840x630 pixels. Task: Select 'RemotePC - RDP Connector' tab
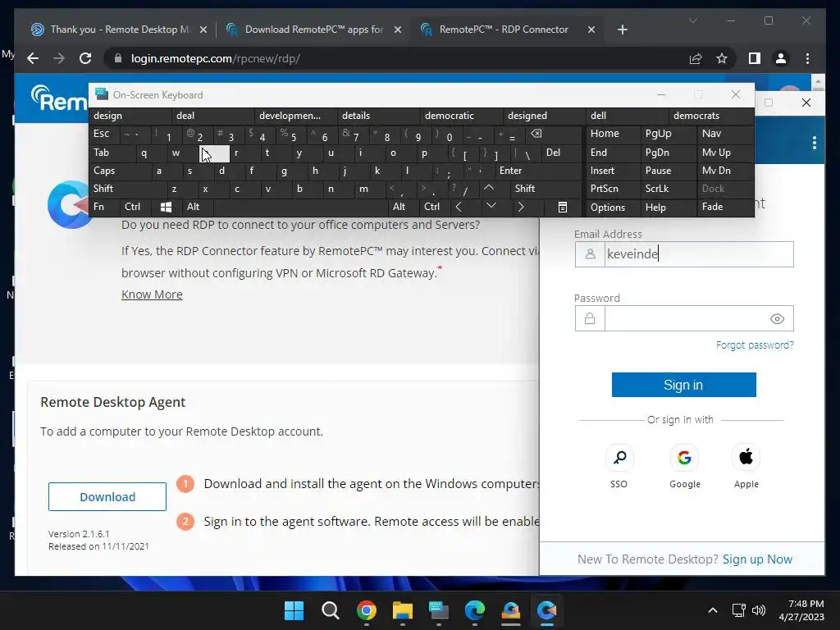click(x=504, y=30)
